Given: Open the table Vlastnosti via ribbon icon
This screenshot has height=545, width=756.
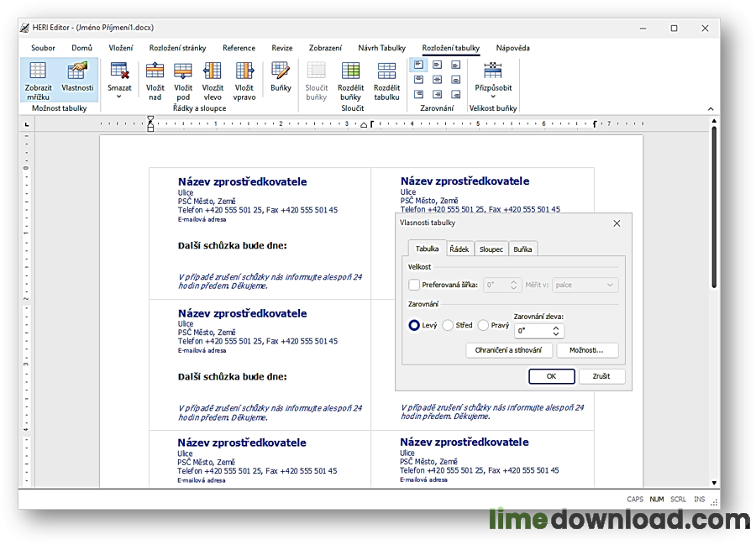Looking at the screenshot, I should pos(77,74).
